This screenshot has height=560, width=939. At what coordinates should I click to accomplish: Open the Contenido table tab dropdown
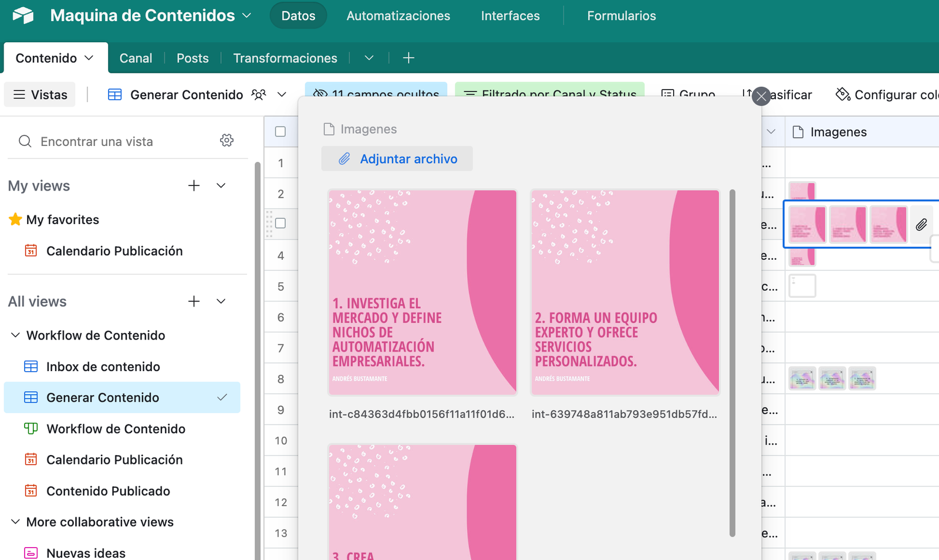click(89, 58)
